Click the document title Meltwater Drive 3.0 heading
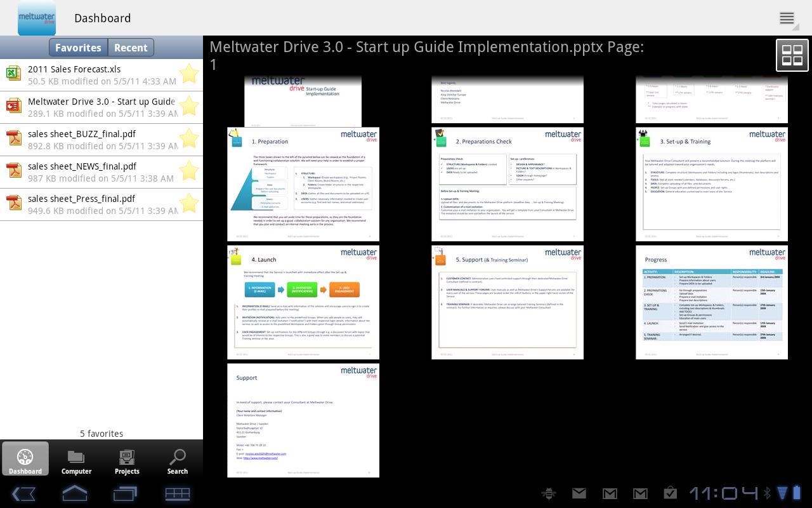This screenshot has height=508, width=812. (x=426, y=55)
